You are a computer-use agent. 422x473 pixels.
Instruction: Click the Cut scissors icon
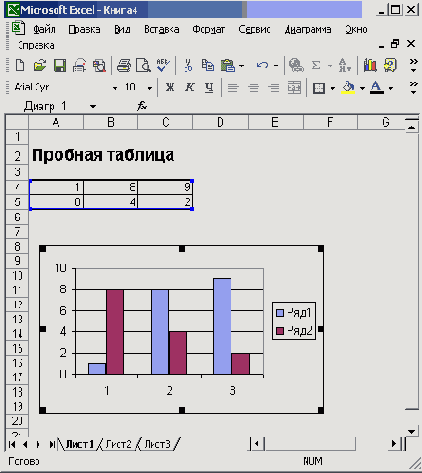(x=188, y=65)
